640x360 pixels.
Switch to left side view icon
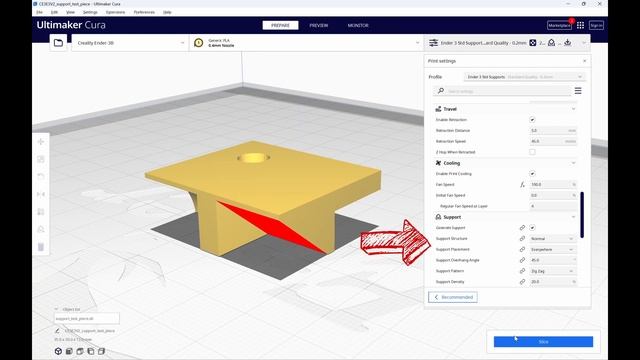(91, 351)
